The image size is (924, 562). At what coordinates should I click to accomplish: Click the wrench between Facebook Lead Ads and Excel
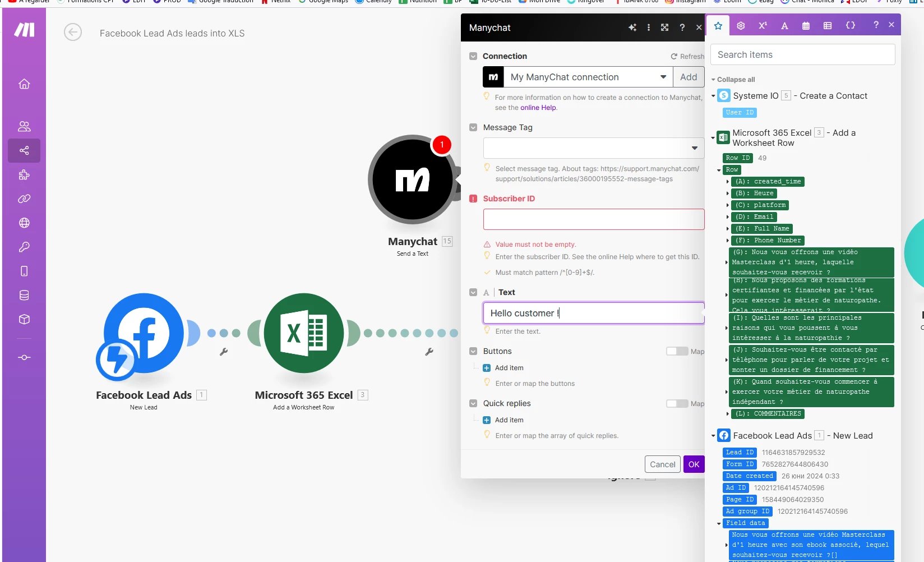coord(224,352)
